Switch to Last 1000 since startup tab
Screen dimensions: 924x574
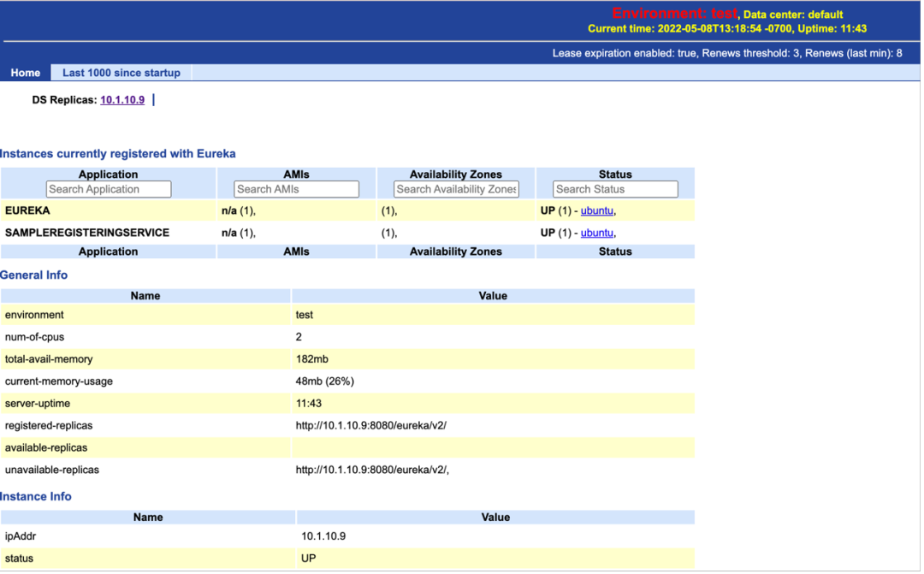(121, 73)
